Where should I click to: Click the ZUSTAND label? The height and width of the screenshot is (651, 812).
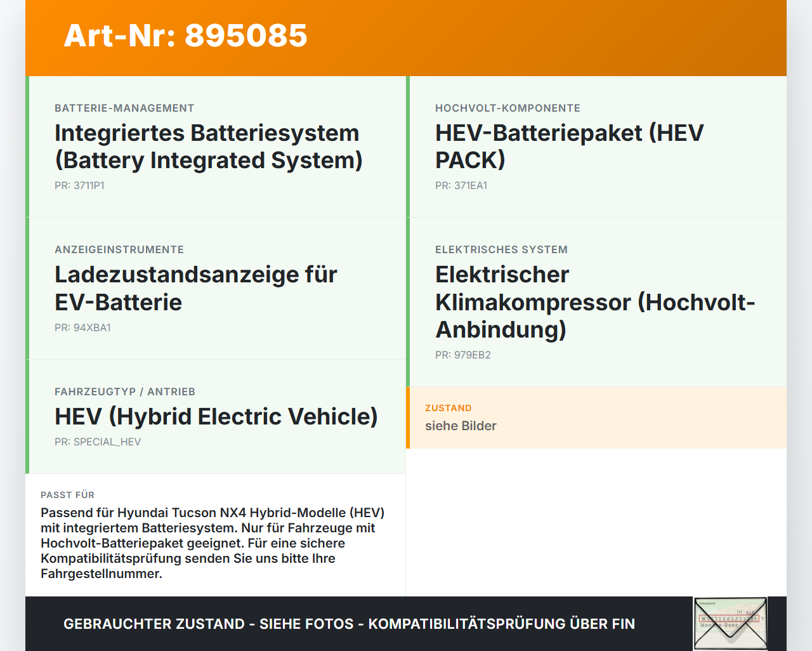[x=449, y=408]
